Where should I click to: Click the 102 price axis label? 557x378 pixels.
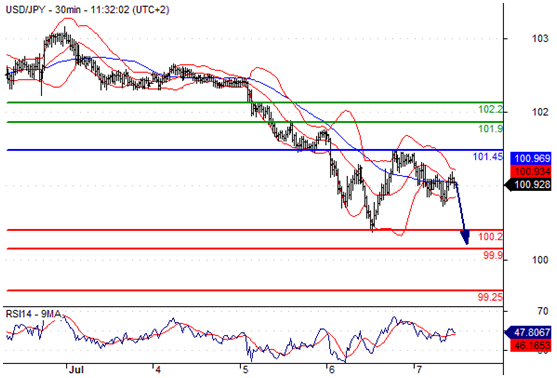point(540,112)
